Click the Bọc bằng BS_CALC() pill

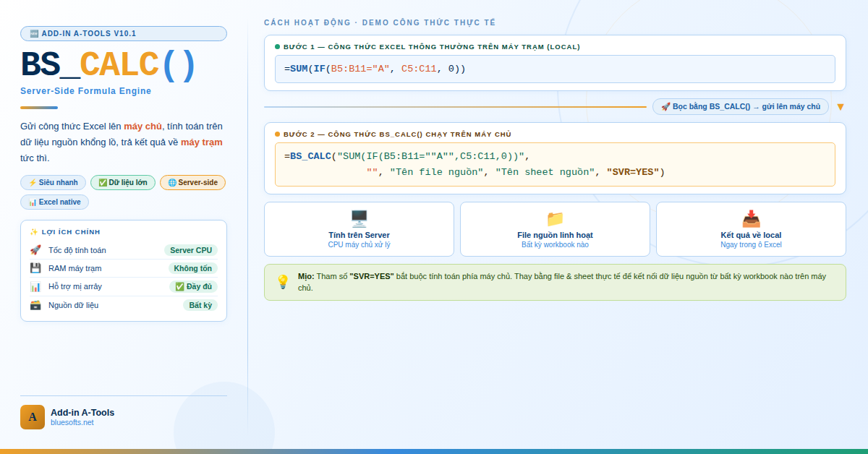(x=741, y=106)
